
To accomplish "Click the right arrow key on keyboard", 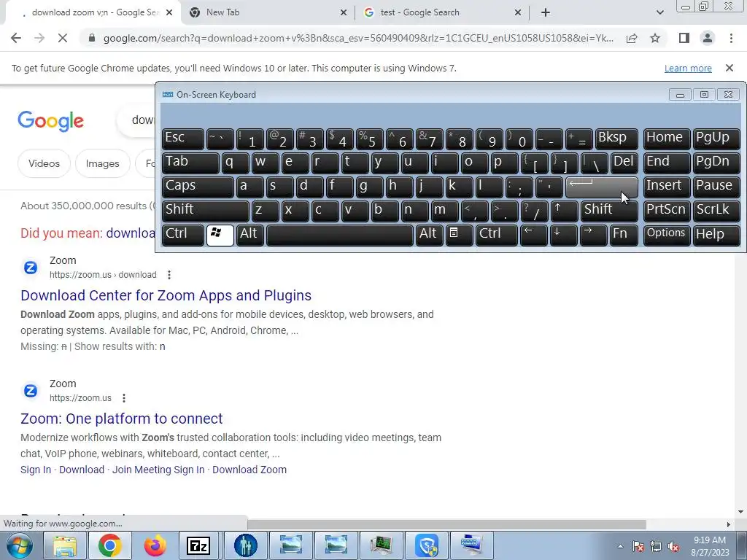I will 593,235.
